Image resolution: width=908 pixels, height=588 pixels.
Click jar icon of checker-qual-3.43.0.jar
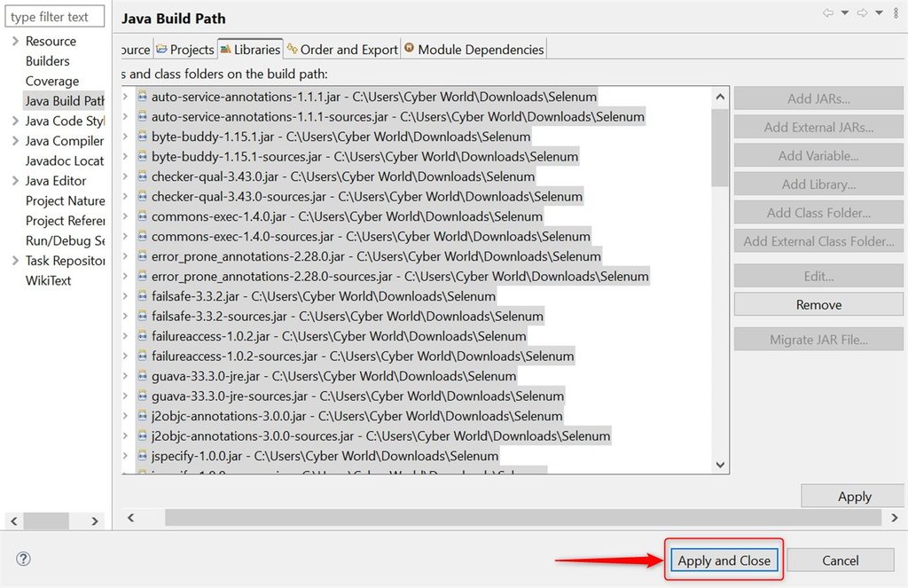(142, 176)
